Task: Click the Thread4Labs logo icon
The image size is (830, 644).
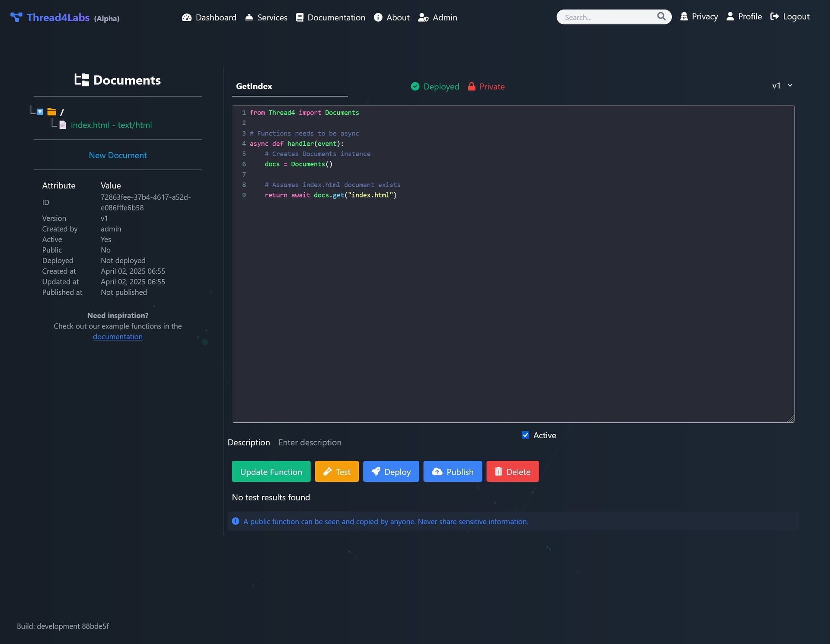Action: coord(16,17)
